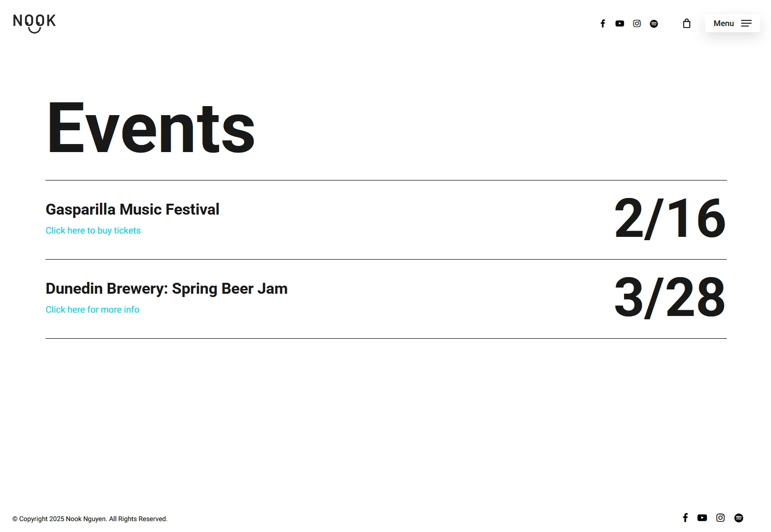Expand the hamburger lines icon beside Menu
This screenshot has width=771, height=532.
click(x=746, y=24)
